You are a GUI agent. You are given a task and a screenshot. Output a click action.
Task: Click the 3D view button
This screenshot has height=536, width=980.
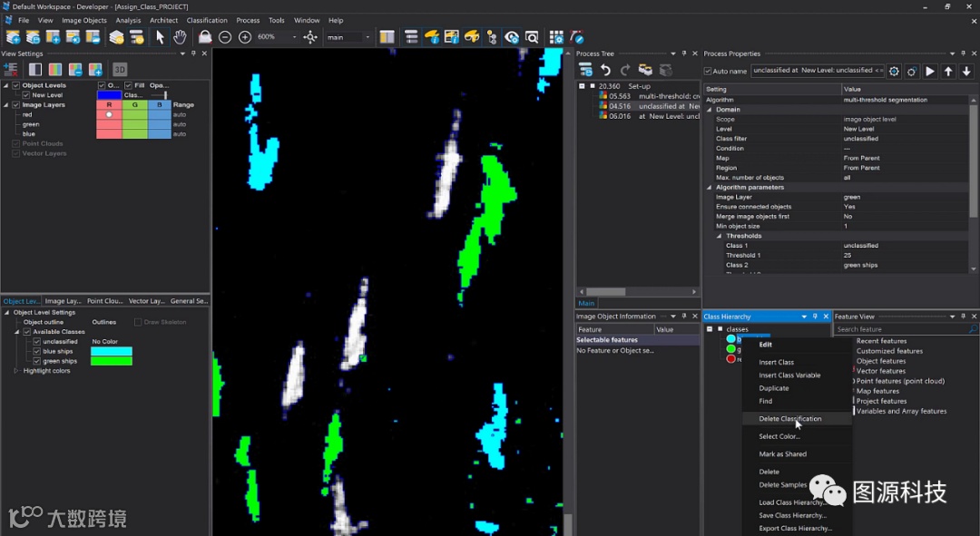pos(120,69)
